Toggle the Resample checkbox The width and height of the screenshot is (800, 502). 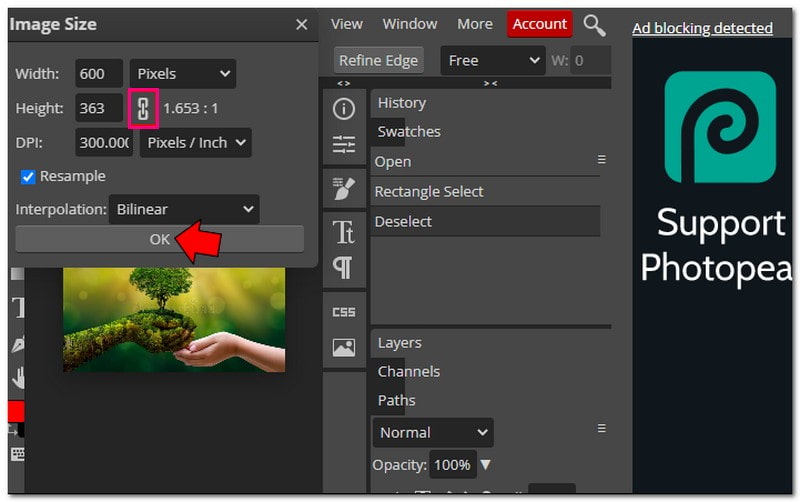point(28,176)
